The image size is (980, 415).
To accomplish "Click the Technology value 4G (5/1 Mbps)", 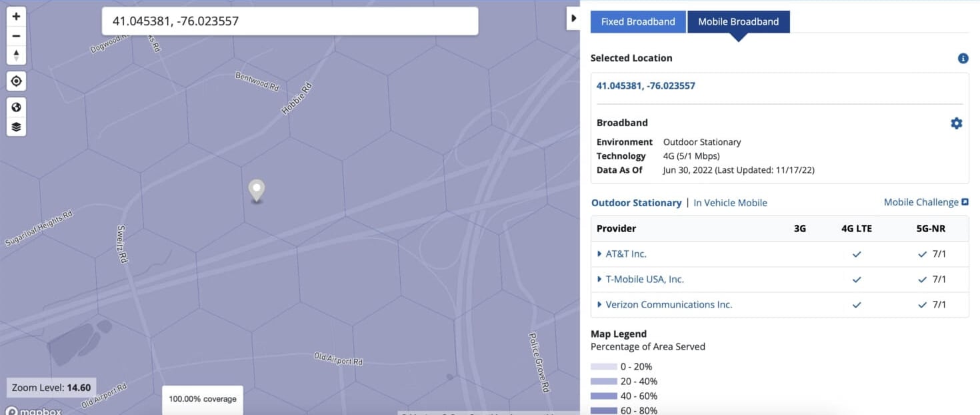I will (x=691, y=156).
